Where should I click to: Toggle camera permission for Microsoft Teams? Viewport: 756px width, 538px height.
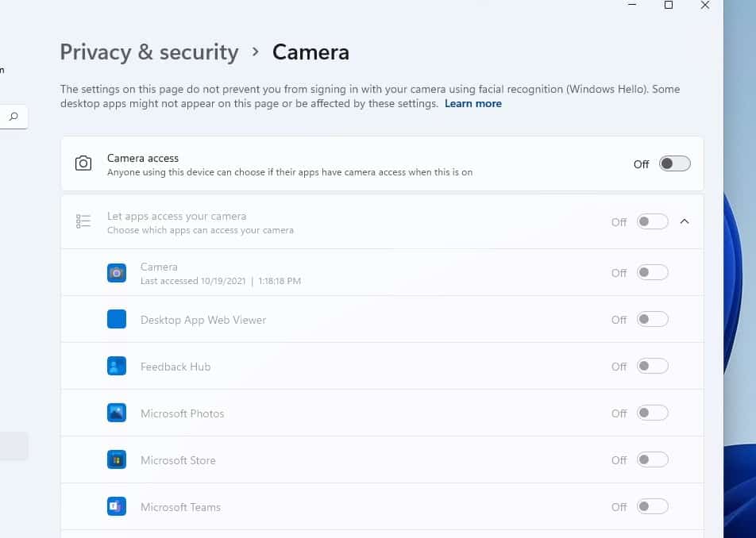[x=653, y=506]
